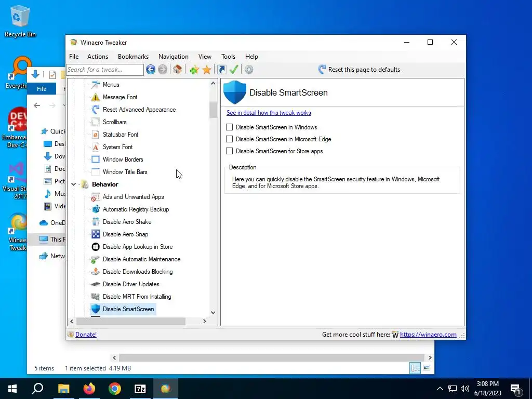Open Chrome from the taskbar
This screenshot has width=532, height=399.
115,389
